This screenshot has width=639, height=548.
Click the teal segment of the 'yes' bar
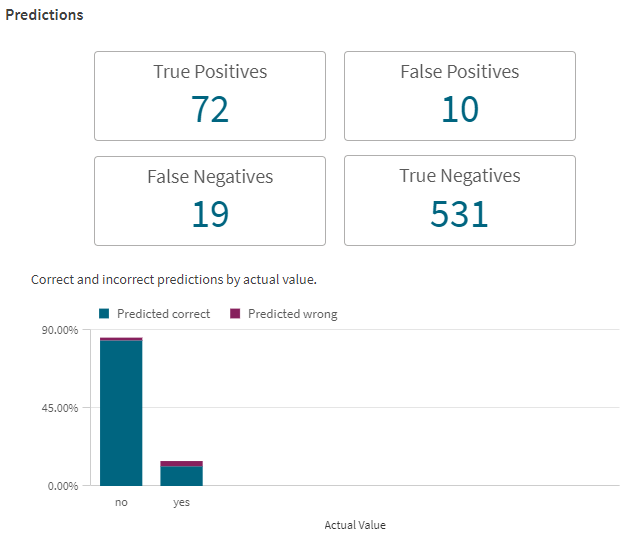coord(181,476)
